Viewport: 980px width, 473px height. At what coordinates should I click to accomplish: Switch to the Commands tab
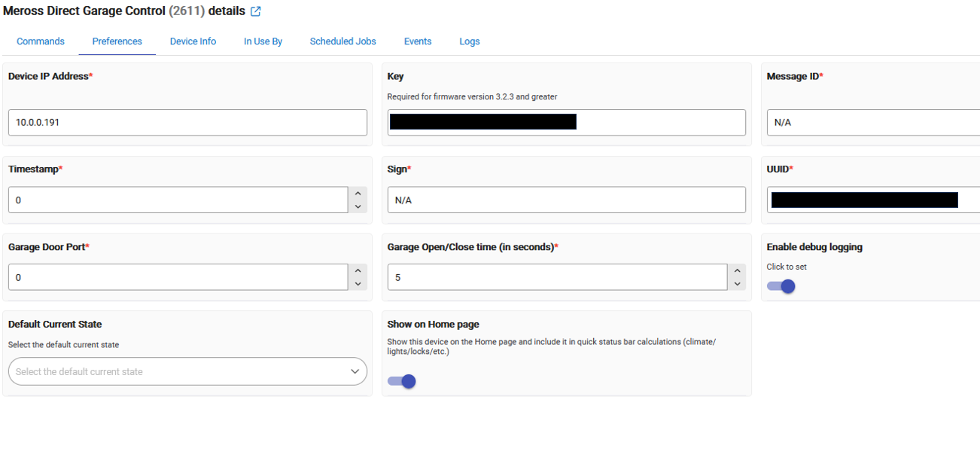pyautogui.click(x=41, y=41)
